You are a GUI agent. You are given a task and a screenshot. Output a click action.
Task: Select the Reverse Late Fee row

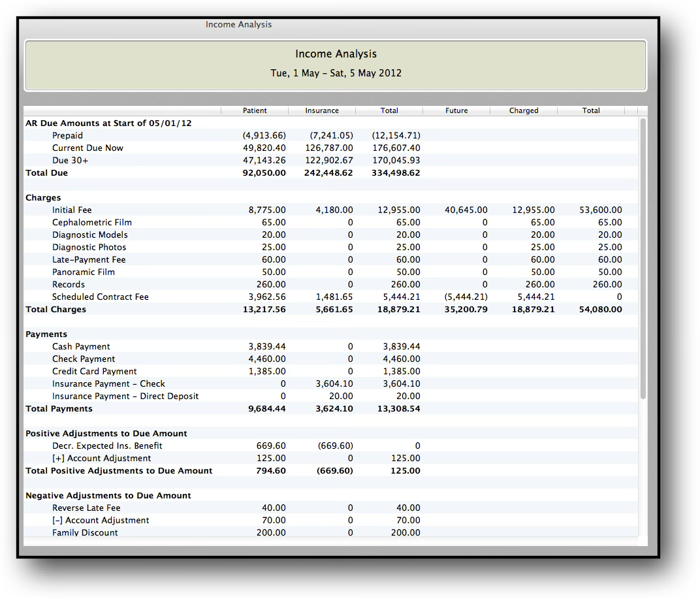click(x=331, y=508)
